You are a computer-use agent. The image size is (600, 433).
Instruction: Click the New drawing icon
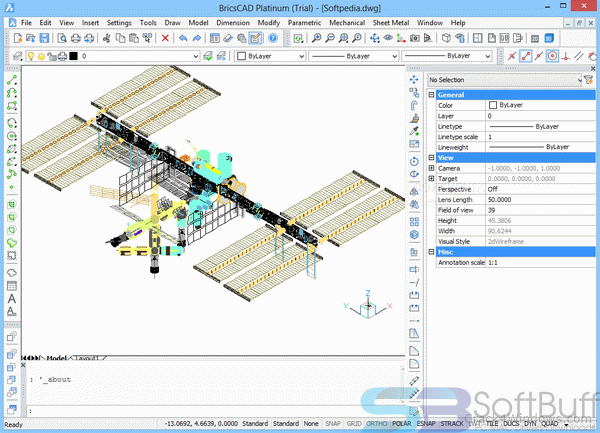(18, 38)
